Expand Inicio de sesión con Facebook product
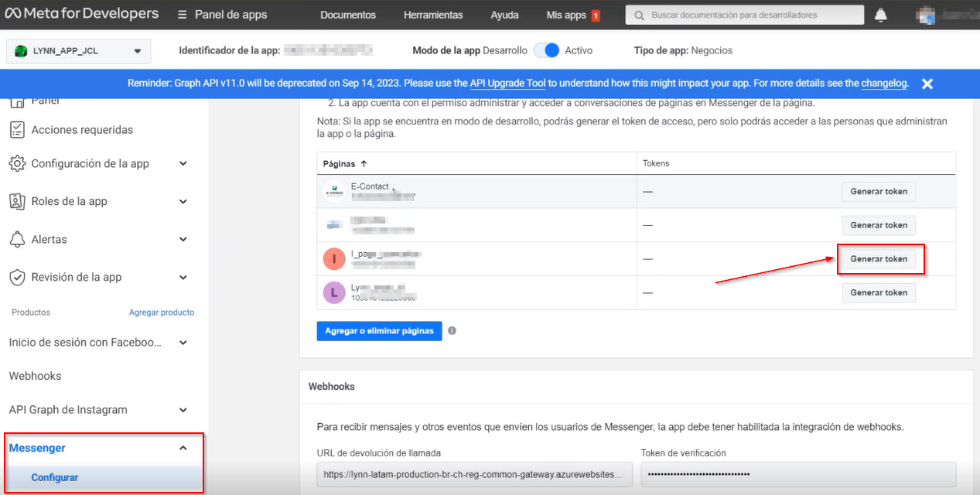Image resolution: width=980 pixels, height=495 pixels. pos(183,342)
